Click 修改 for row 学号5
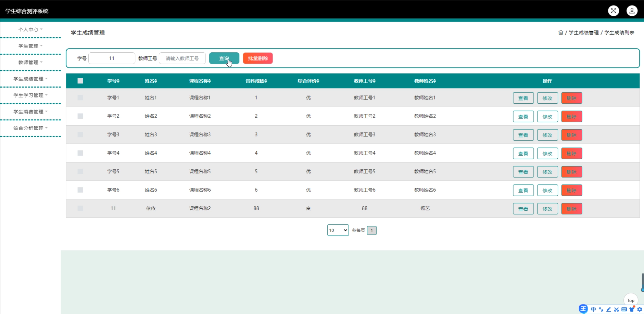644x314 pixels. coord(547,172)
